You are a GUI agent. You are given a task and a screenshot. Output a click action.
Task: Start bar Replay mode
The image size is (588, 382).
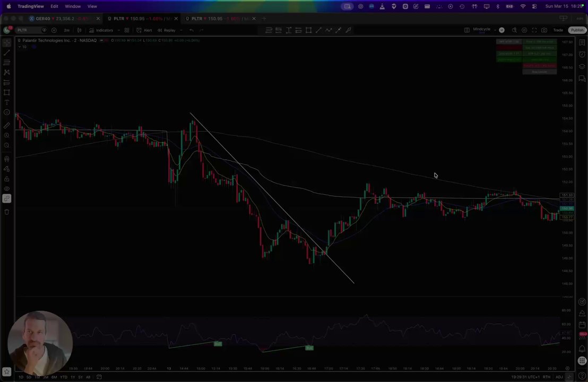pos(167,30)
